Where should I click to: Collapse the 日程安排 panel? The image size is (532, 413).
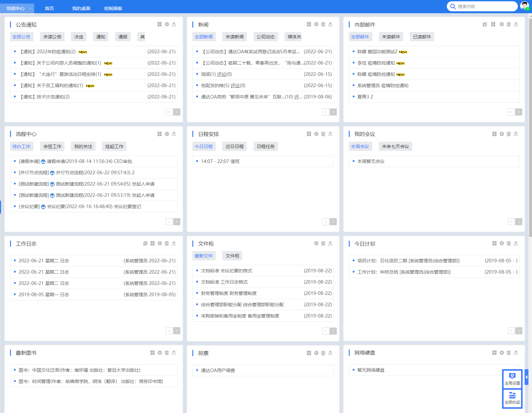point(330,134)
